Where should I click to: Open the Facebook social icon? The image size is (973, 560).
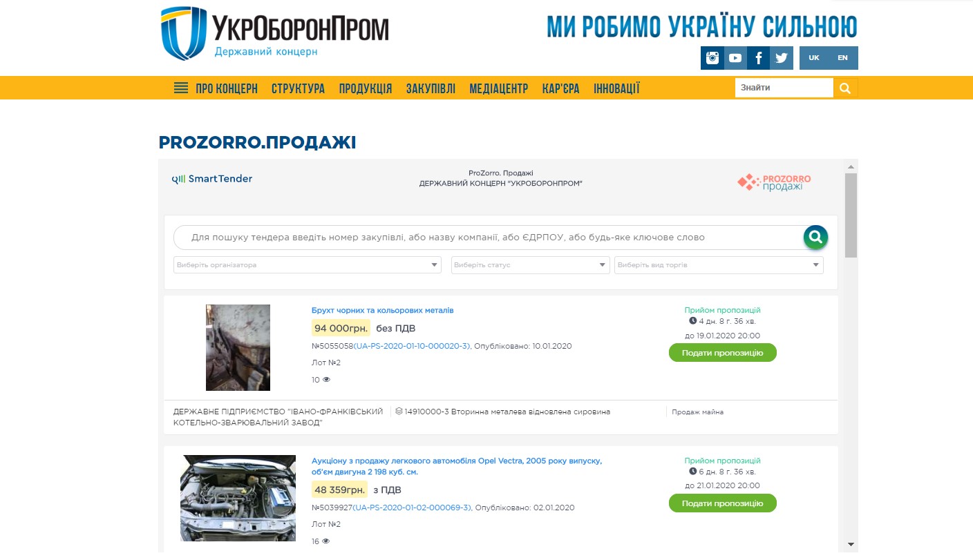tap(758, 58)
